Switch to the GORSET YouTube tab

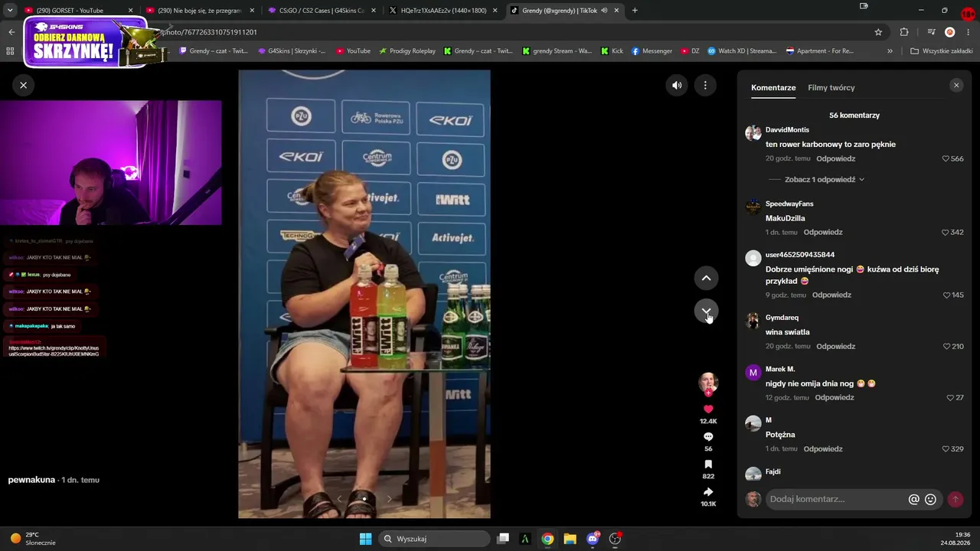tap(77, 11)
